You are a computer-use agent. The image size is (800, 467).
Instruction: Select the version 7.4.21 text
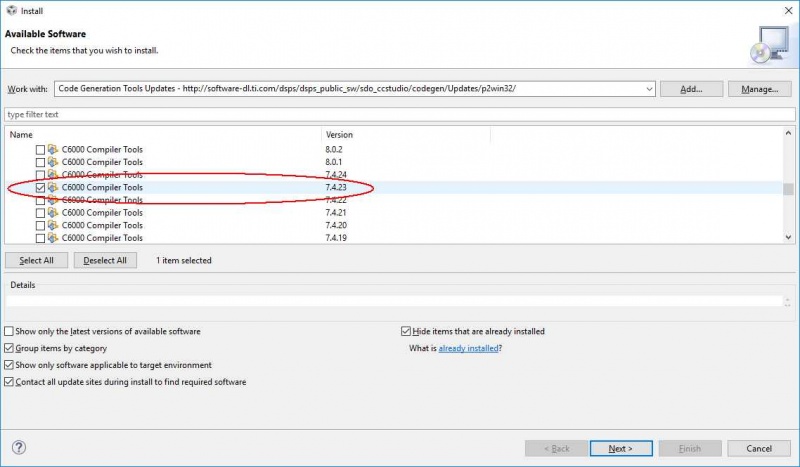tap(336, 212)
